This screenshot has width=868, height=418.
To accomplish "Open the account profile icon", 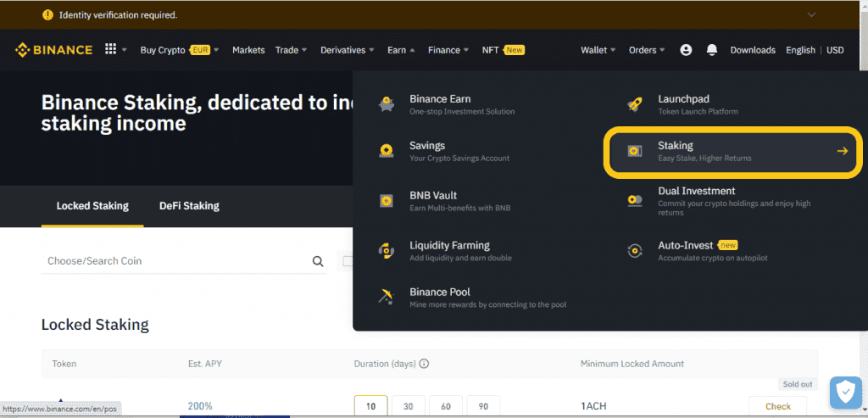I will (686, 50).
